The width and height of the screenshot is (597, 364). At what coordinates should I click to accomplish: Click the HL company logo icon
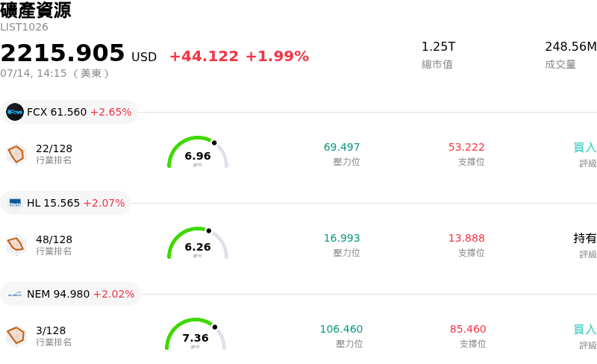coord(15,203)
